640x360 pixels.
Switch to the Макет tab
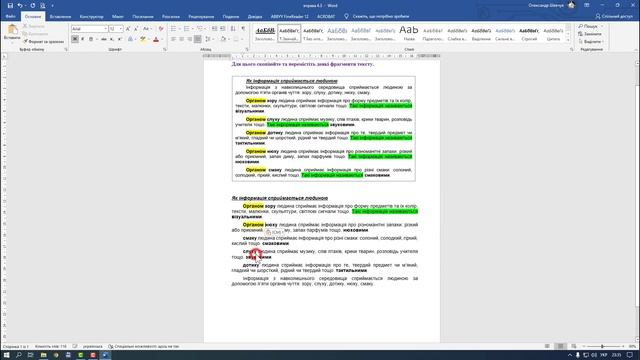coord(118,17)
